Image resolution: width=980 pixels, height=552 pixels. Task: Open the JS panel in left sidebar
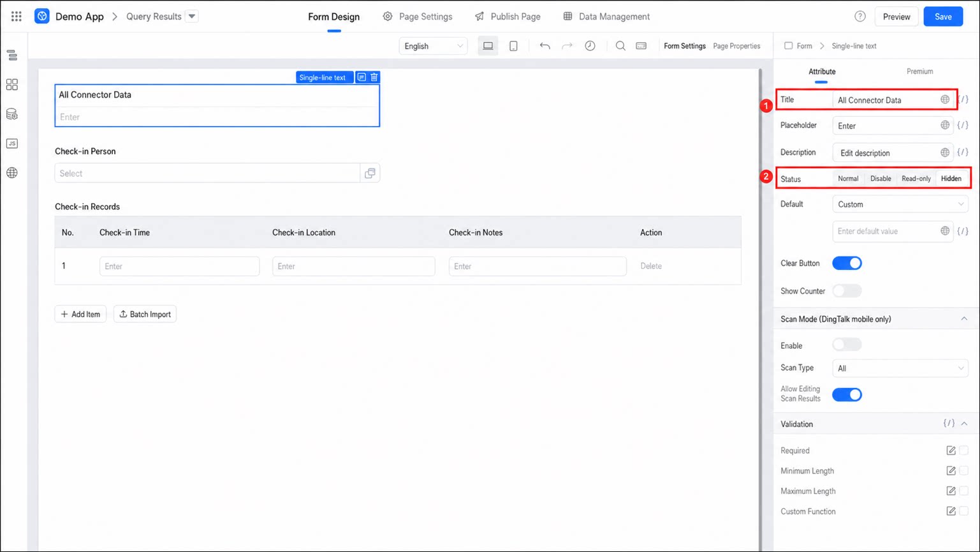[x=12, y=144]
